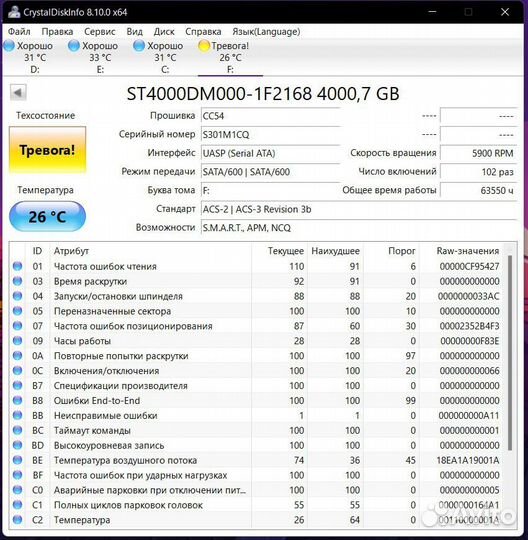
Task: Click status orb of attribute 01 Частота ошибок чтения
Action: [x=17, y=266]
